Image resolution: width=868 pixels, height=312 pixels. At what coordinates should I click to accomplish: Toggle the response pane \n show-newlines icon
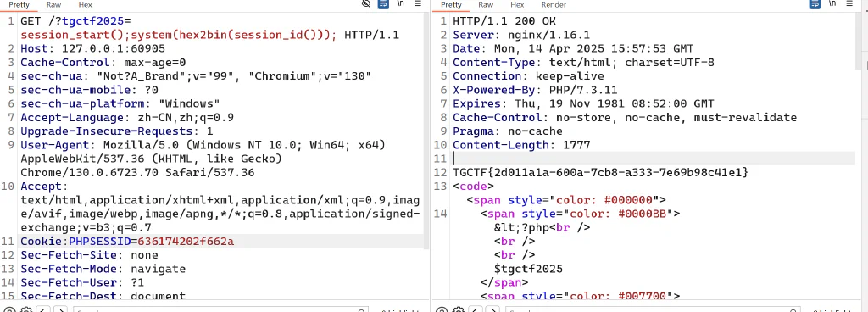point(832,4)
